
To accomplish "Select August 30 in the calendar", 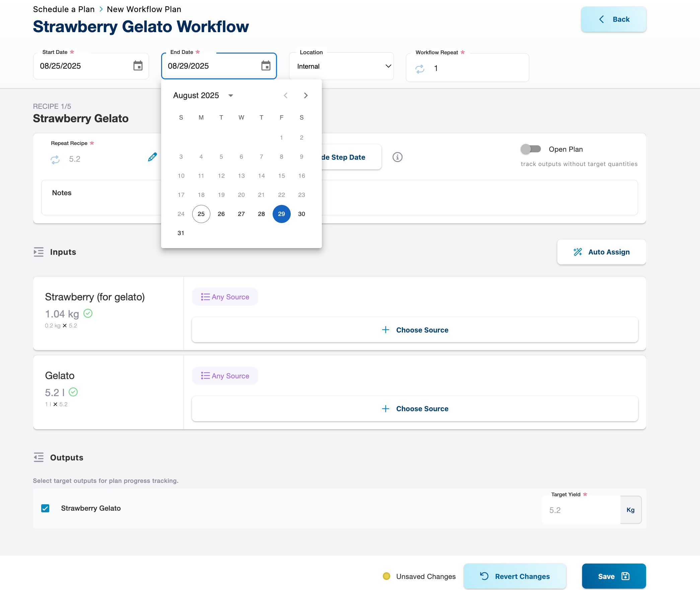I will click(301, 214).
